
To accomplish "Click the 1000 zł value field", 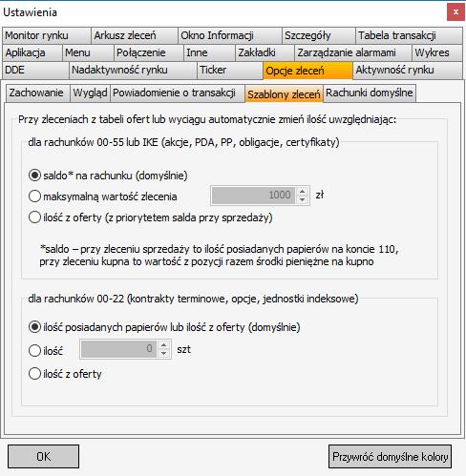I will tap(254, 196).
